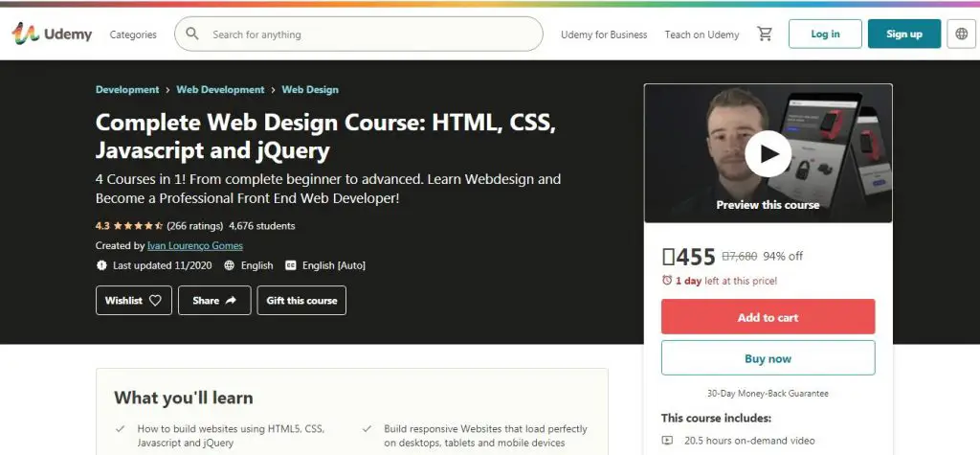
Task: Click the Gift this course button
Action: (301, 301)
